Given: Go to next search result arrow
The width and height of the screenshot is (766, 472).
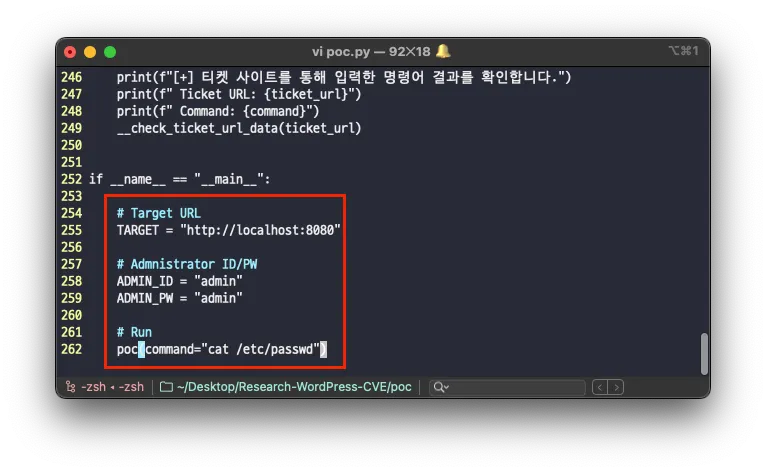Looking at the screenshot, I should click(x=616, y=387).
